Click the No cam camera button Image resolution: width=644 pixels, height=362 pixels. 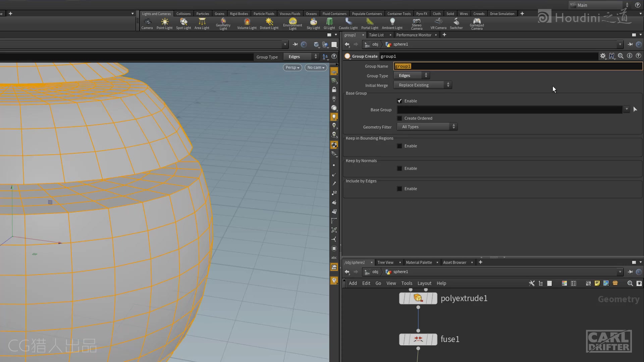tap(316, 67)
